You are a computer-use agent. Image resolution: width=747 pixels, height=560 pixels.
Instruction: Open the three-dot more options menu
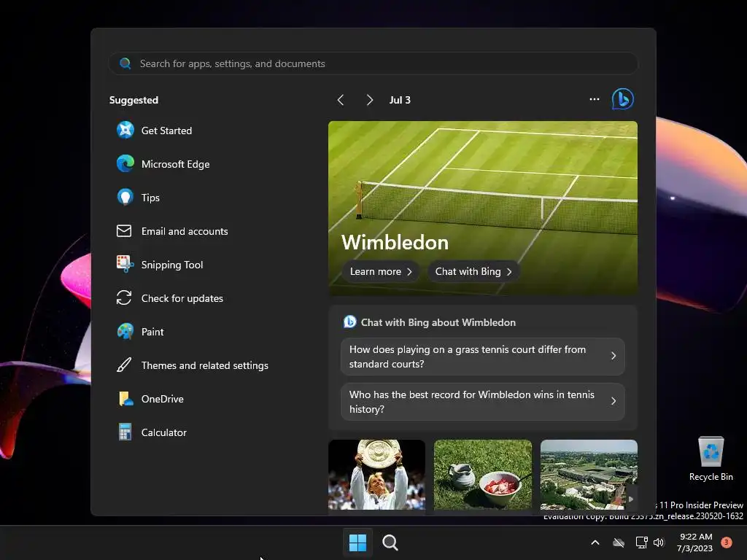point(595,99)
